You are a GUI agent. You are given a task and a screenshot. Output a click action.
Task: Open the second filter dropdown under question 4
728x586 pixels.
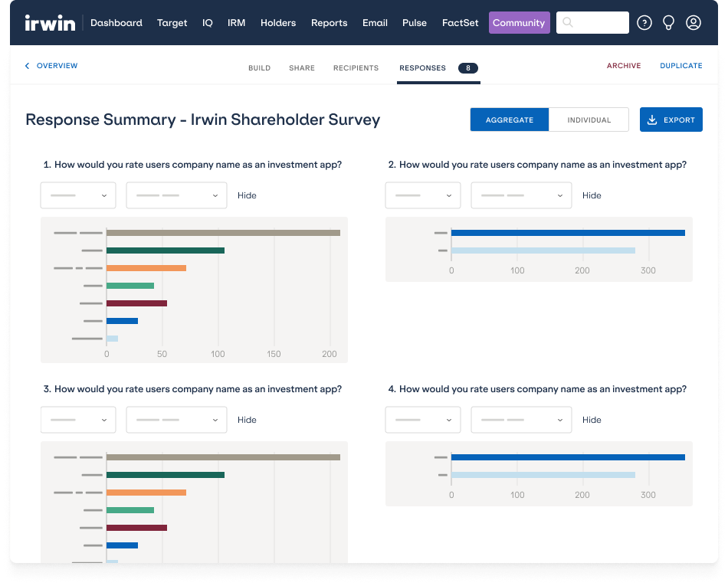coord(521,420)
